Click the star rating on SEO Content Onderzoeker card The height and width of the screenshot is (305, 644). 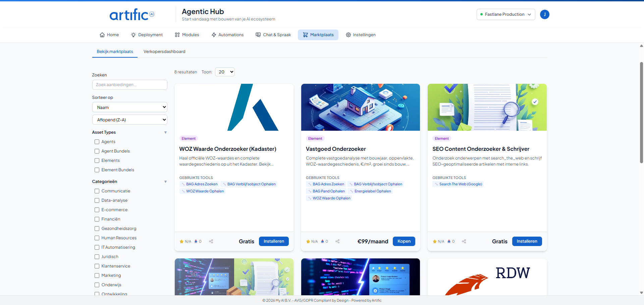(438, 241)
